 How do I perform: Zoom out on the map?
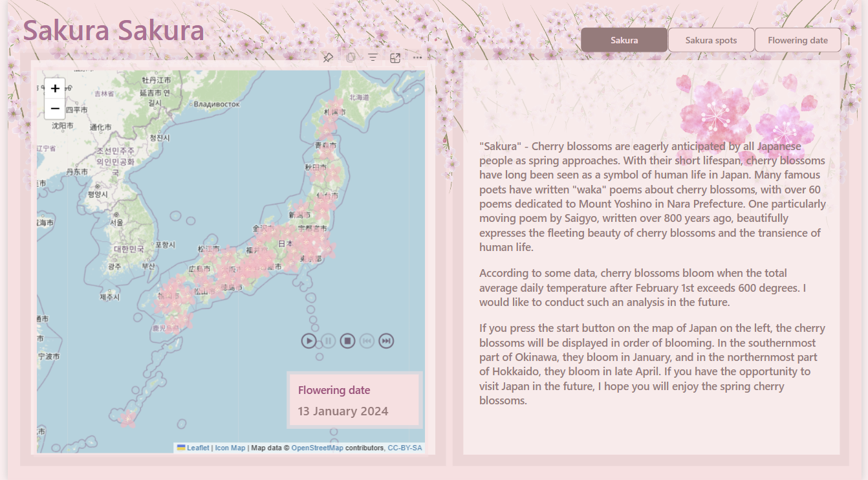(x=55, y=108)
